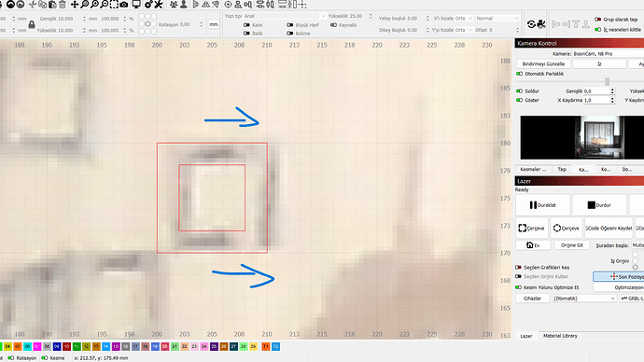Click the Orijine Git button
644x362 pixels.
tap(572, 245)
